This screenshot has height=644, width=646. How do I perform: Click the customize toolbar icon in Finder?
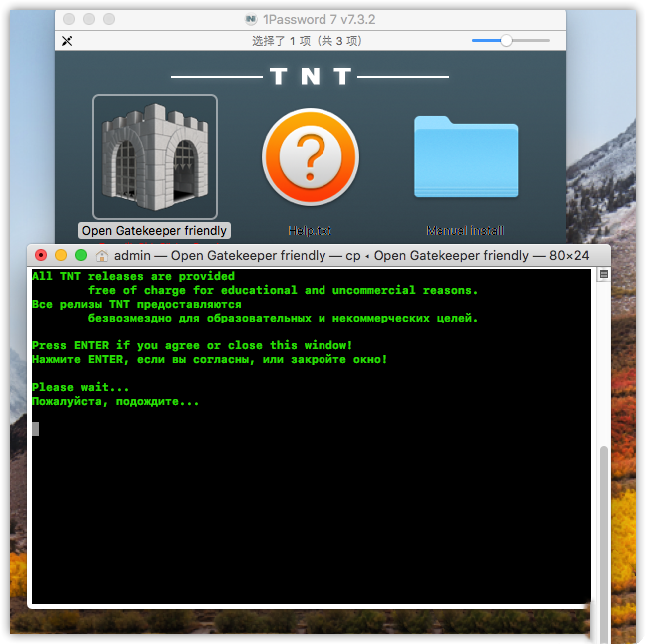67,41
